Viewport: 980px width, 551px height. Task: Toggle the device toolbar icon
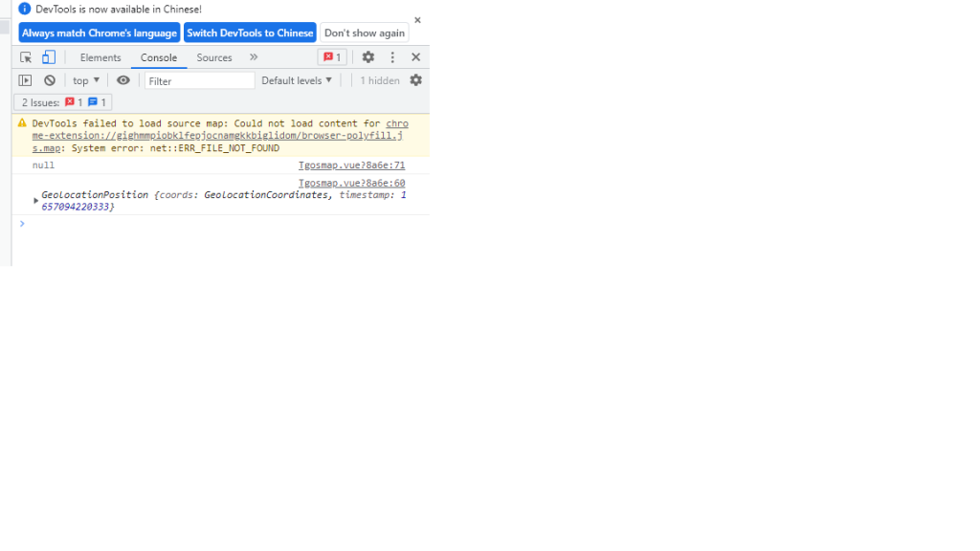tap(48, 57)
